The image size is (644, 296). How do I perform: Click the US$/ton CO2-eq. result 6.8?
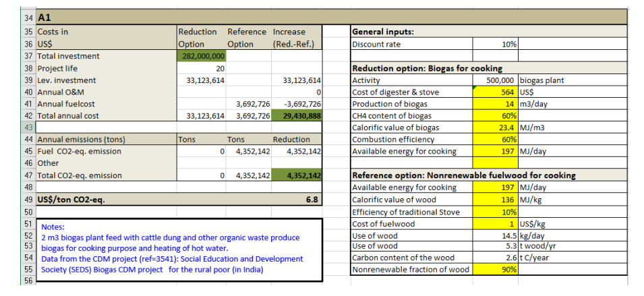point(297,200)
